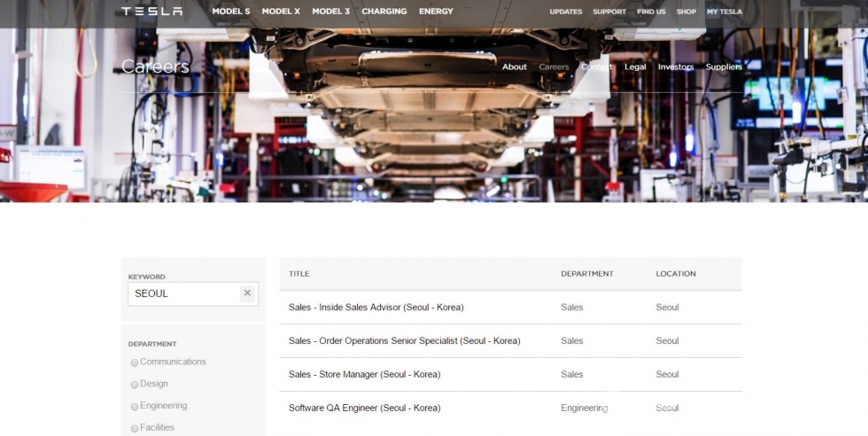The image size is (868, 436).
Task: Select the Communications department radio button
Action: 135,362
